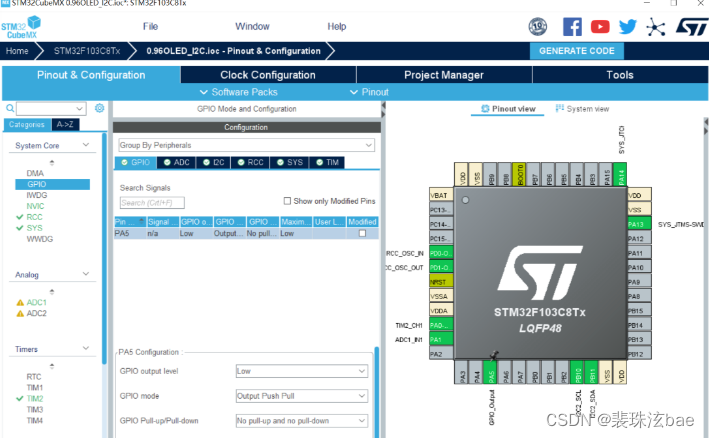
Task: Select NVIC in System Core list
Action: [x=35, y=206]
